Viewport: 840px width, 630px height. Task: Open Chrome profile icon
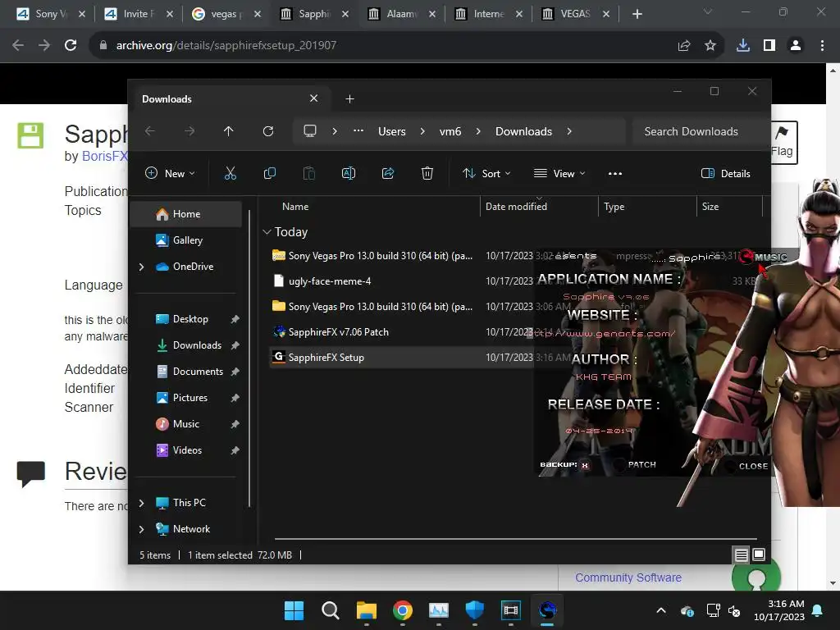pyautogui.click(x=796, y=46)
